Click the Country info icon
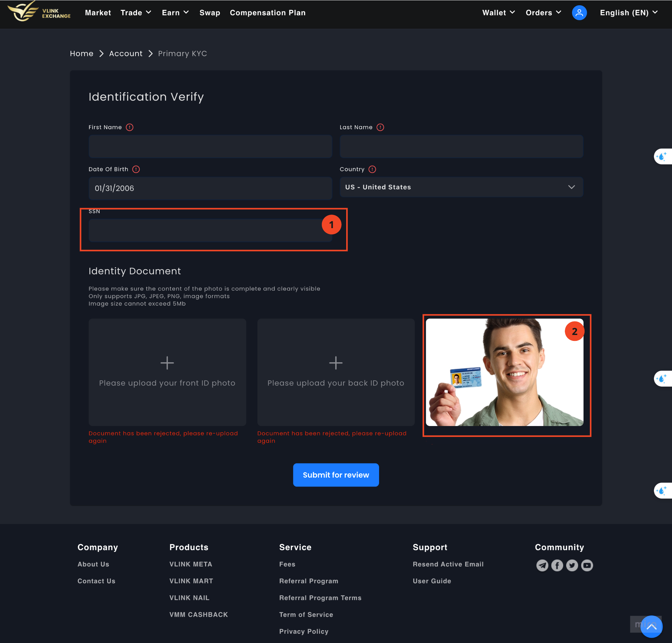 [x=372, y=169]
